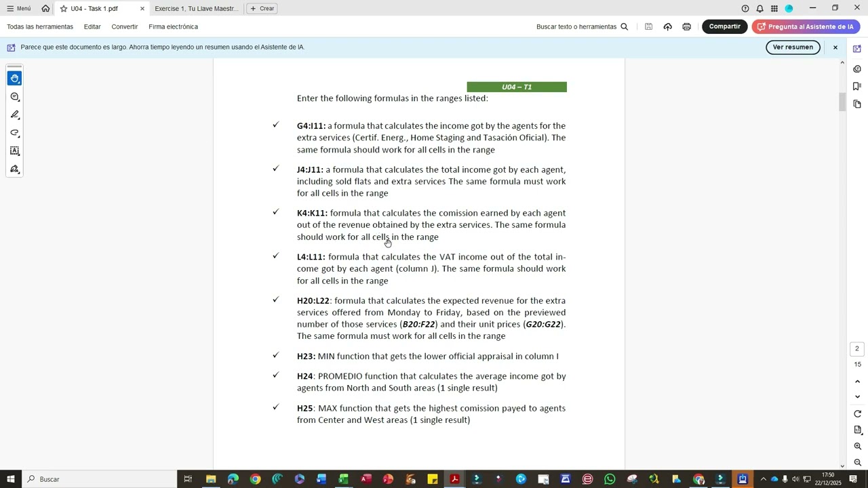Click the Ver resumen button
Screen dimensions: 868x488
pyautogui.click(x=793, y=47)
